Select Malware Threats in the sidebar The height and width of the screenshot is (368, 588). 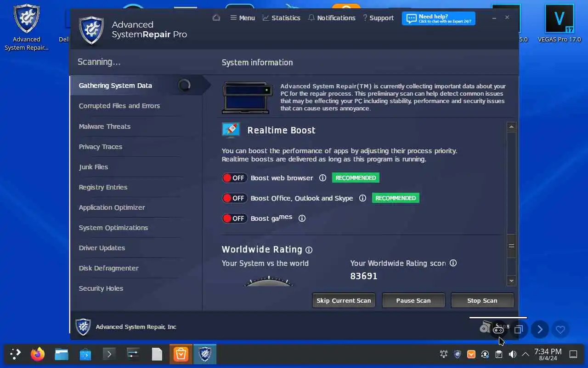point(105,126)
